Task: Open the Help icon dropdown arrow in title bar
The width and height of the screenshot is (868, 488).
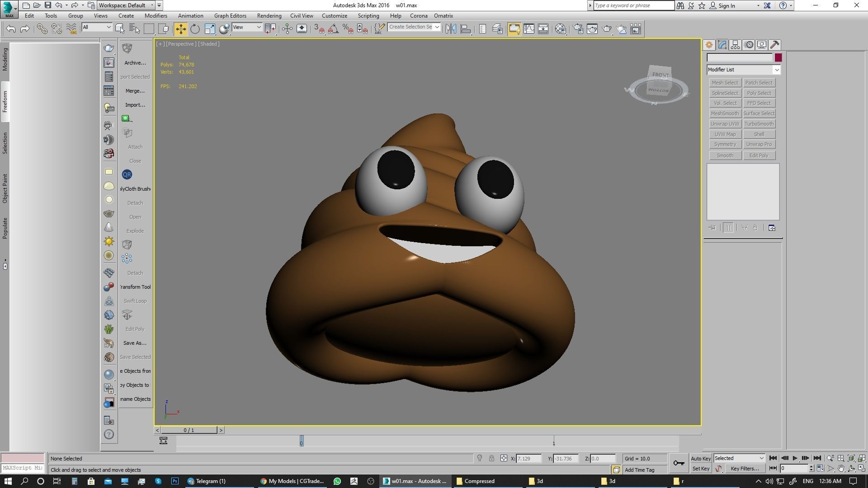Action: click(x=791, y=5)
